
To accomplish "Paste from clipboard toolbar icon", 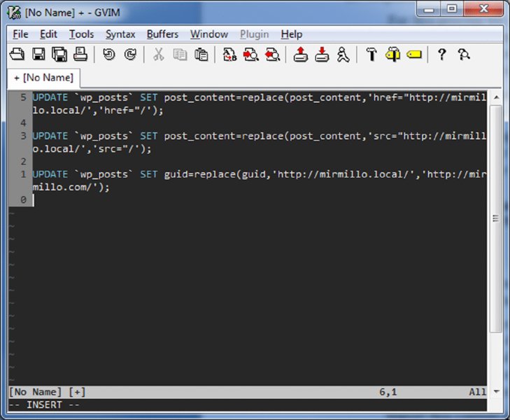I will click(201, 55).
